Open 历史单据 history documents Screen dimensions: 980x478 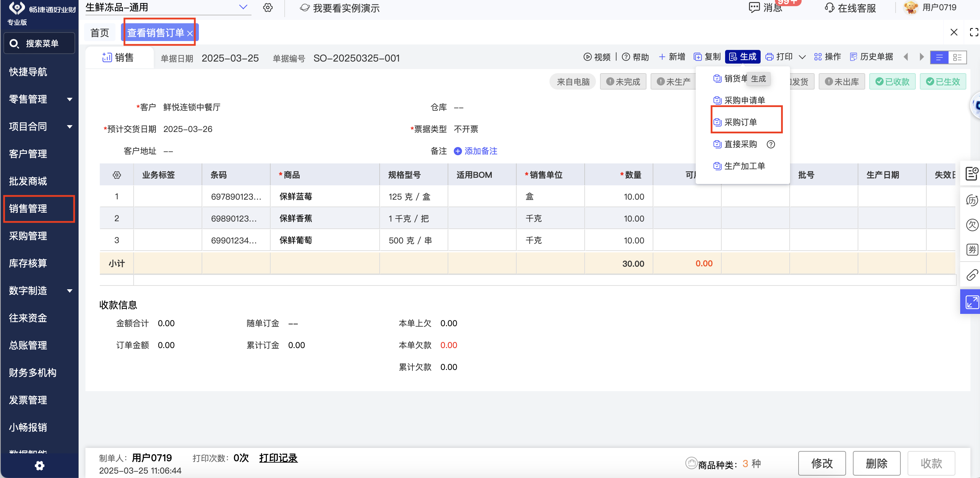(x=871, y=57)
